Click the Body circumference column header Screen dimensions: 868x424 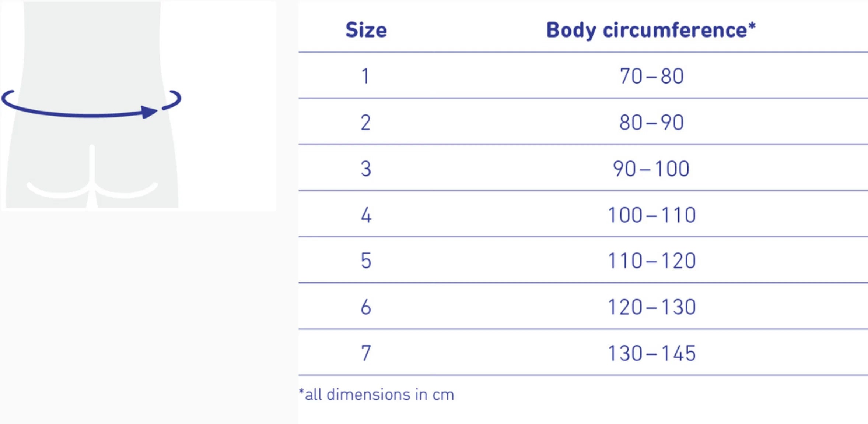651,30
